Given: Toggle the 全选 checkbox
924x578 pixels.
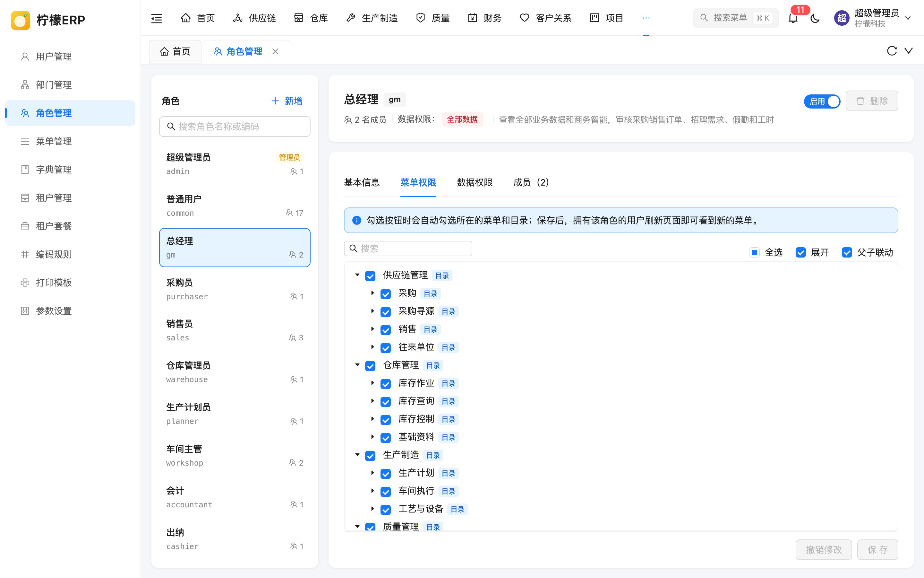Looking at the screenshot, I should pyautogui.click(x=755, y=252).
